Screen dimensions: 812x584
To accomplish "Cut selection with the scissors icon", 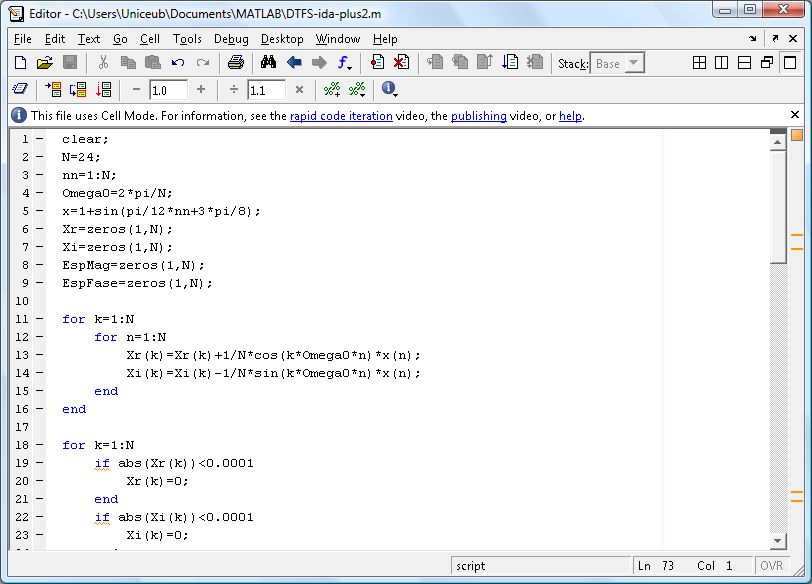I will (x=103, y=63).
